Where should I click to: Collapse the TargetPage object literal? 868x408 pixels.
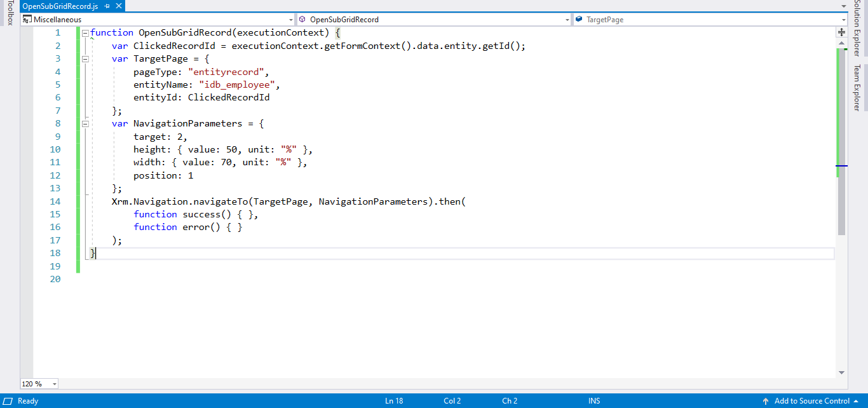click(85, 58)
